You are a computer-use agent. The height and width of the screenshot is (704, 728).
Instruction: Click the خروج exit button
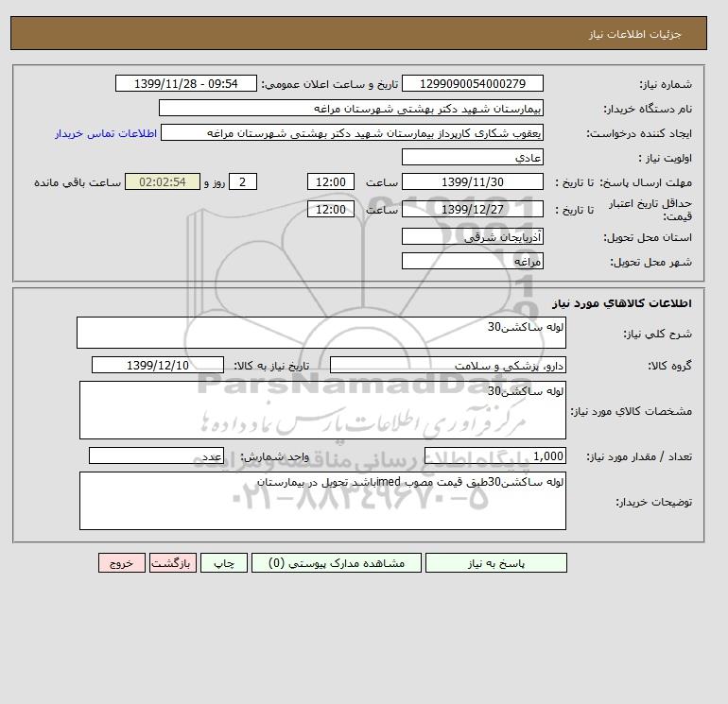tap(122, 562)
